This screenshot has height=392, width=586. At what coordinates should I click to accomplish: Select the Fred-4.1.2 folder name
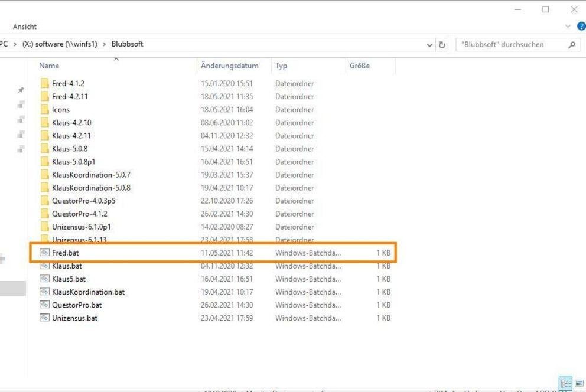coord(68,84)
